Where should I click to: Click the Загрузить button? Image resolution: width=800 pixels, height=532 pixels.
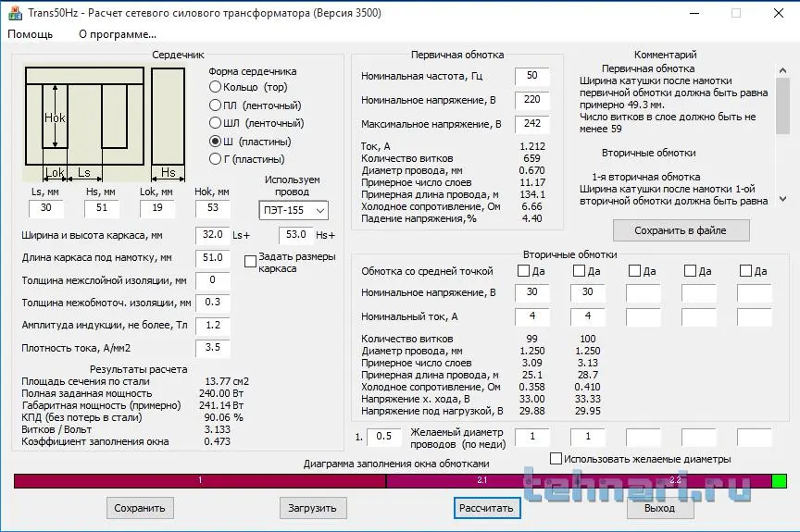pos(313,508)
